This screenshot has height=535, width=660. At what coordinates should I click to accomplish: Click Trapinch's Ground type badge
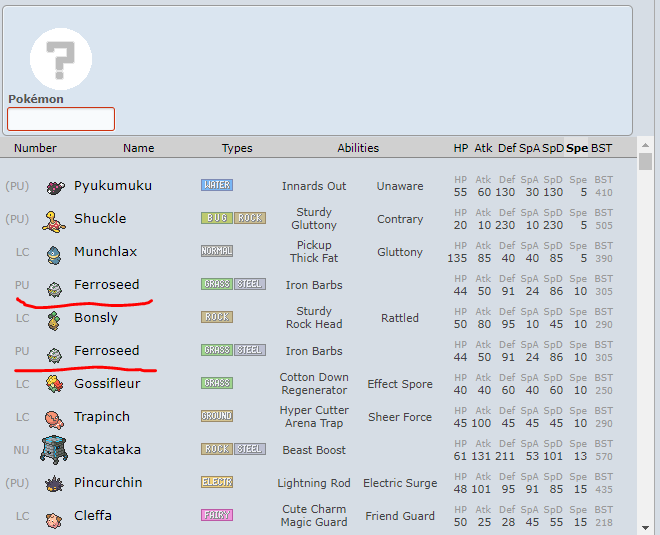217,416
